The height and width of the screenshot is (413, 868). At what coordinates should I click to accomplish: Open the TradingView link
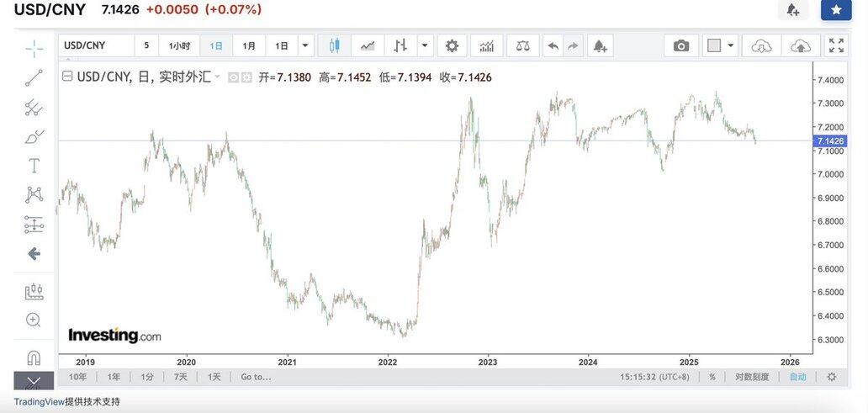click(39, 402)
